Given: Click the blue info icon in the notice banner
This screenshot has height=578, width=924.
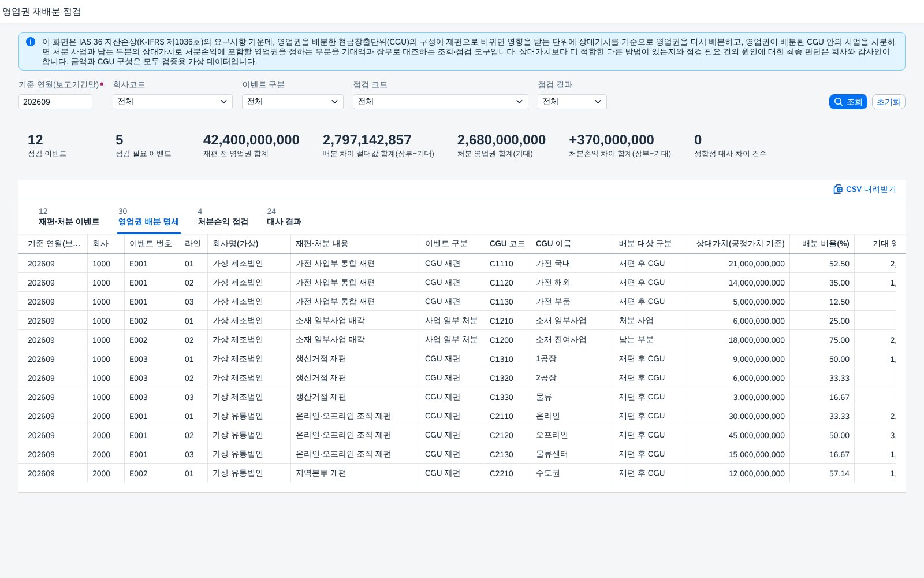Looking at the screenshot, I should click(31, 42).
